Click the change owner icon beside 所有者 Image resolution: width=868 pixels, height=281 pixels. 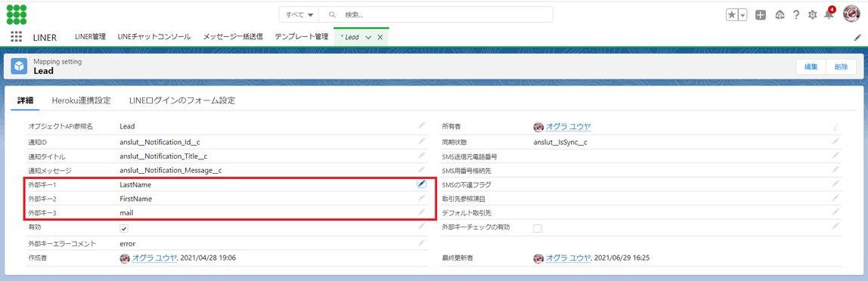coord(835,127)
